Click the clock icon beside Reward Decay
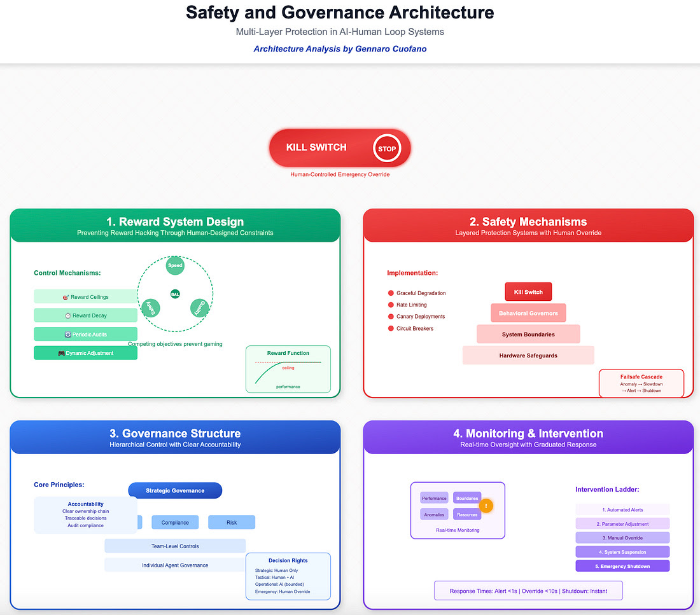 coord(68,315)
